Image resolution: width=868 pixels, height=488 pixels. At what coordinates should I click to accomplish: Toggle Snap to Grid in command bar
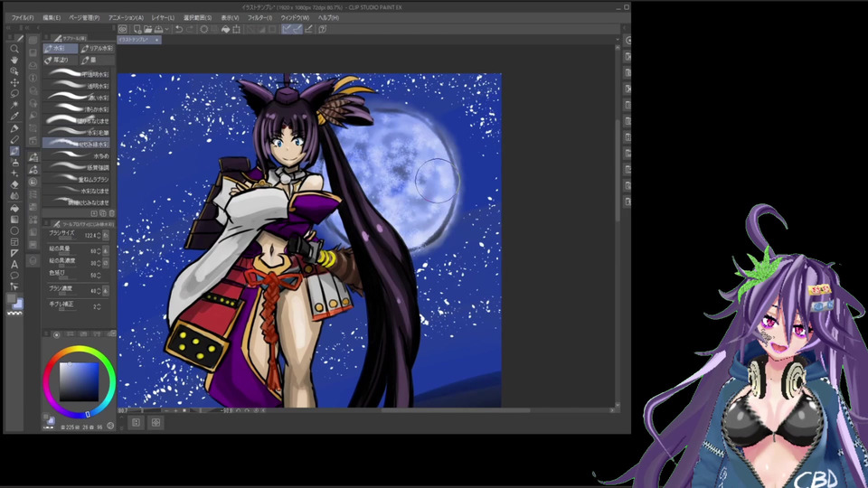308,29
